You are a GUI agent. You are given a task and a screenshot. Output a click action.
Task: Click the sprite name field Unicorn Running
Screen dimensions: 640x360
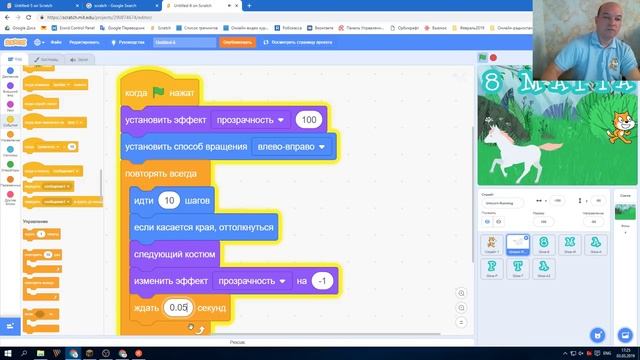(502, 203)
